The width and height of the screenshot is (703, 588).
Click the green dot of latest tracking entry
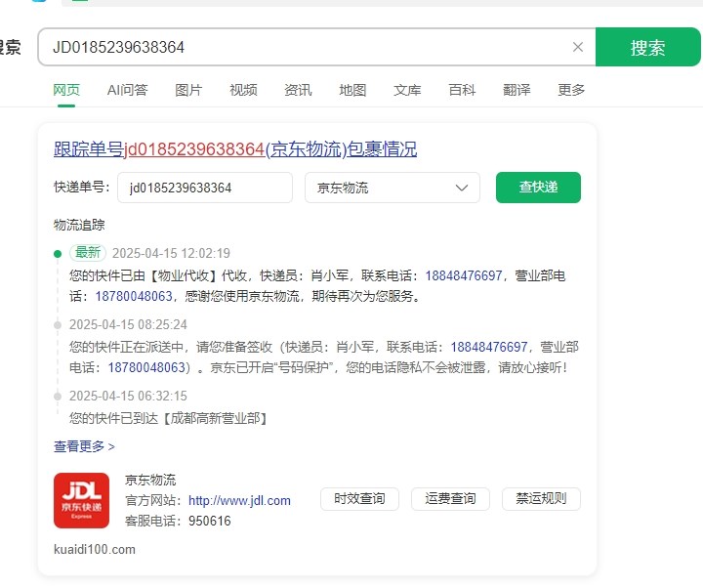tap(58, 254)
